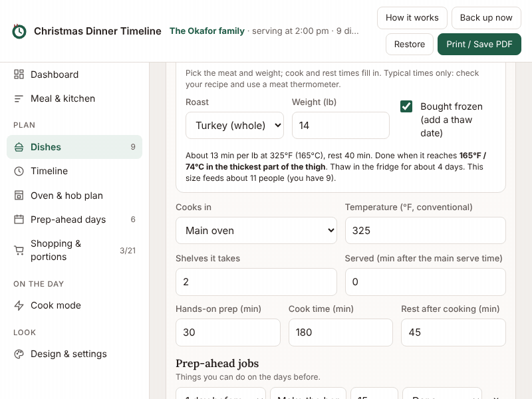The image size is (532, 399).
Task: Click the Christmas Dinner Timeline title
Action: (x=98, y=31)
